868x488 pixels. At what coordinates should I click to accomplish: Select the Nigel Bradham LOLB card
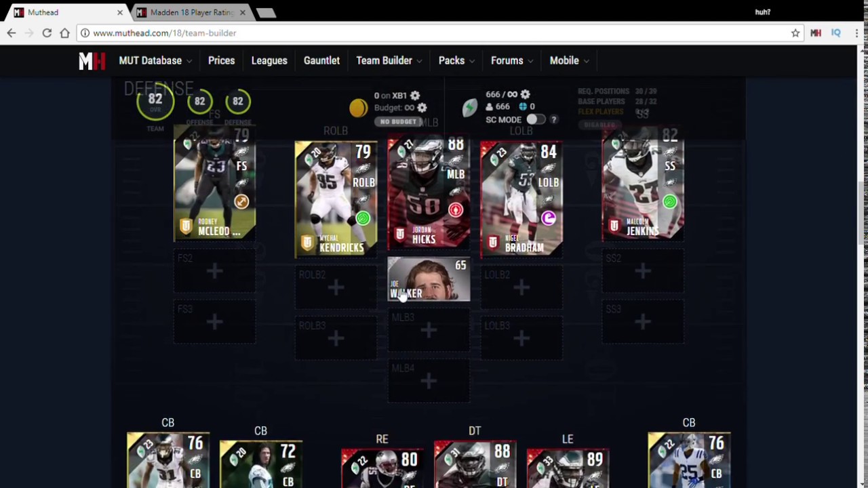(x=521, y=199)
